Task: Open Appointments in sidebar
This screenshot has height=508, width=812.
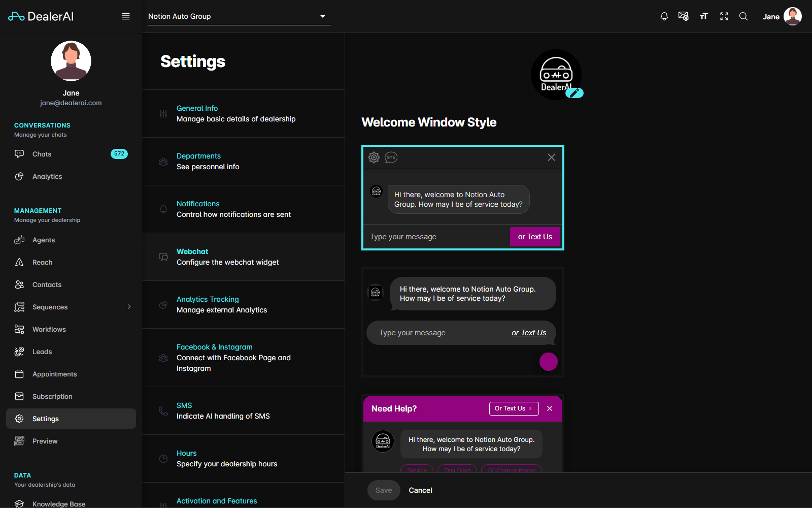Action: tap(71, 374)
